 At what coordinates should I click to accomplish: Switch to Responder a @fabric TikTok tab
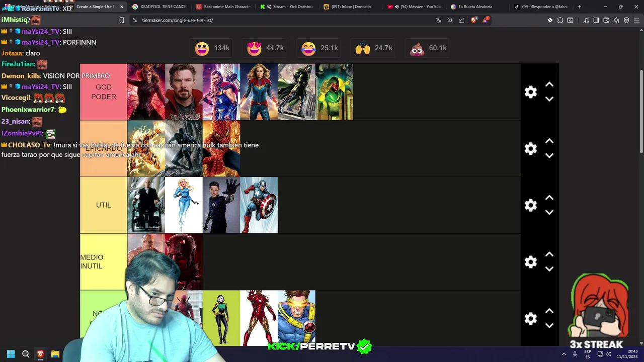[542, 7]
